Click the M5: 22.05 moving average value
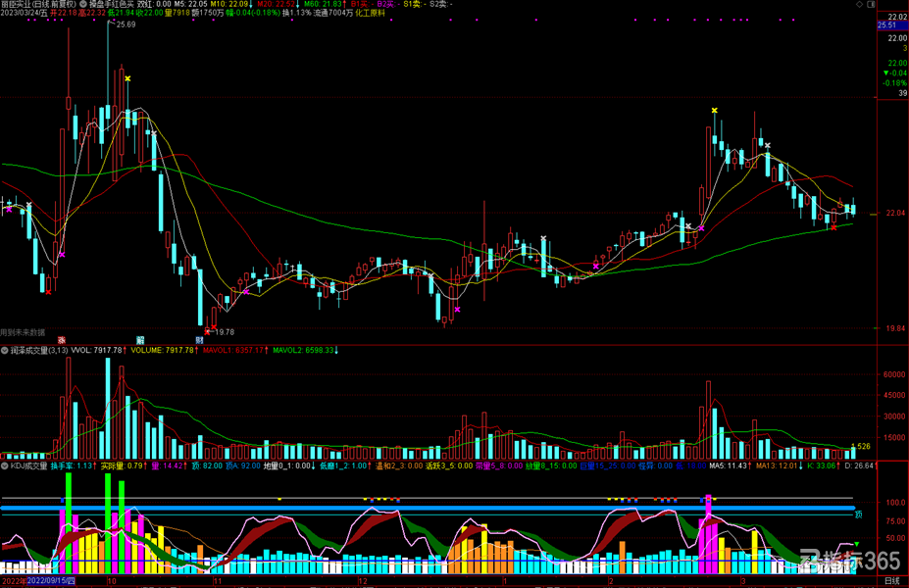The width and height of the screenshot is (909, 588). coord(191,4)
